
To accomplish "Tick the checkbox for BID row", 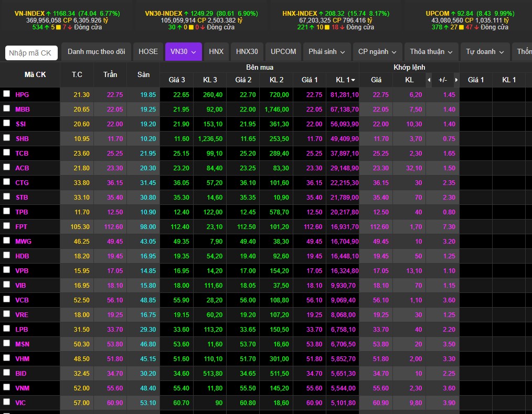I will pyautogui.click(x=6, y=373).
